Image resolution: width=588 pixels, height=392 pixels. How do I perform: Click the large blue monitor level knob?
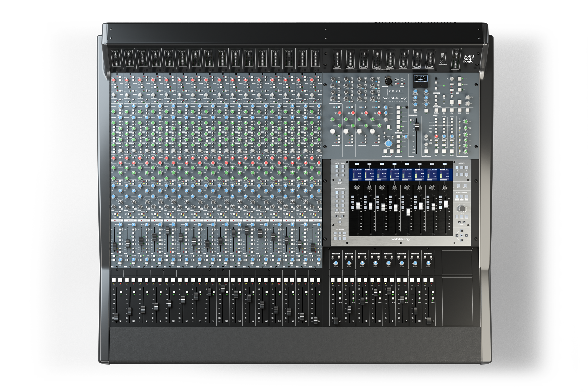(x=388, y=144)
